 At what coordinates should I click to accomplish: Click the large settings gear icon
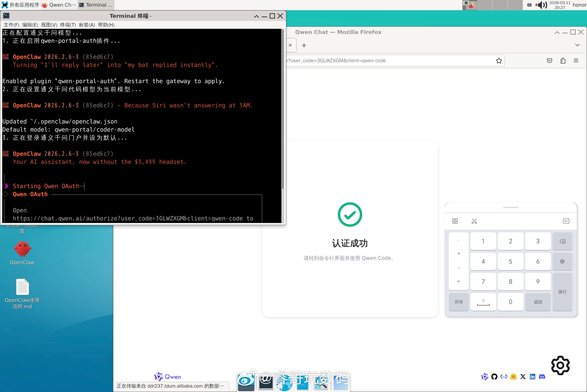pos(560,365)
